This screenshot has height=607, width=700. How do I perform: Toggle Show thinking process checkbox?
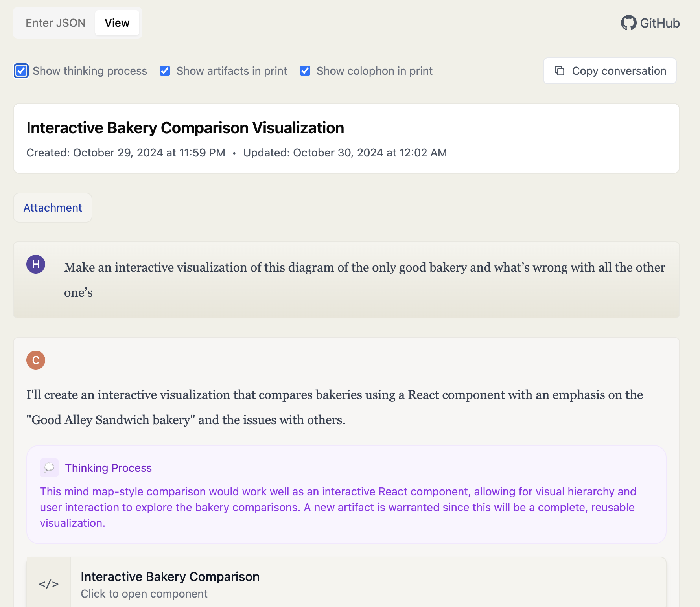point(21,71)
